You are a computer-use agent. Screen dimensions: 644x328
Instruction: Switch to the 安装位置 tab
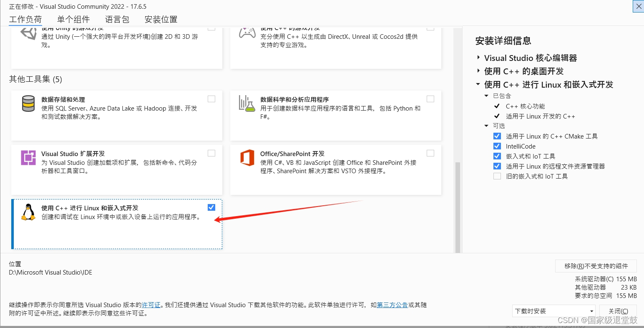161,20
